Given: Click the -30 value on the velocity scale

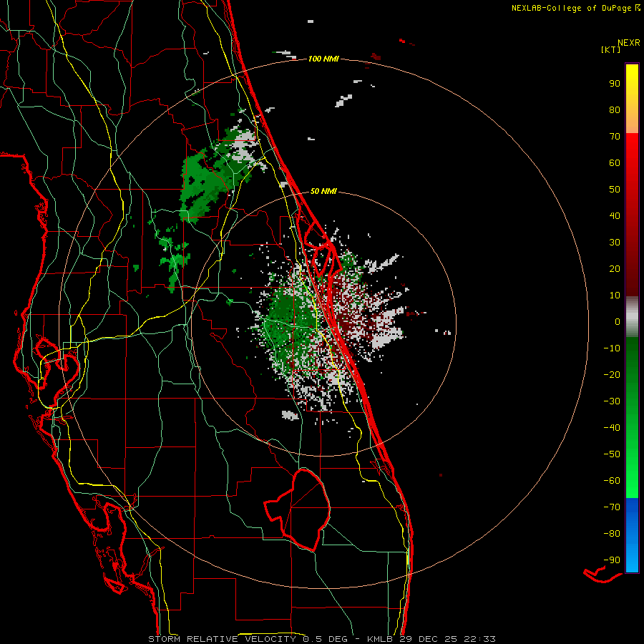Looking at the screenshot, I should (x=612, y=401).
